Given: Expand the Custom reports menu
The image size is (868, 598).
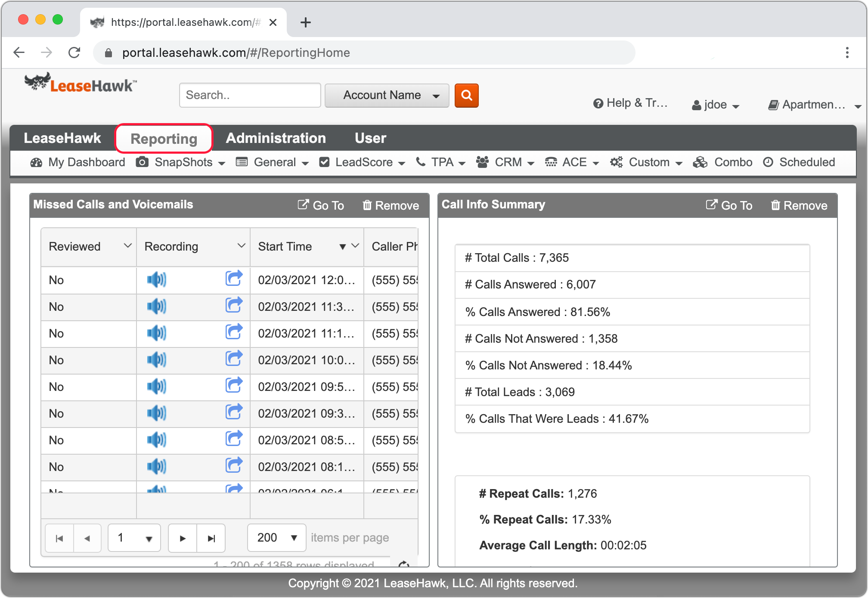Looking at the screenshot, I should point(646,162).
